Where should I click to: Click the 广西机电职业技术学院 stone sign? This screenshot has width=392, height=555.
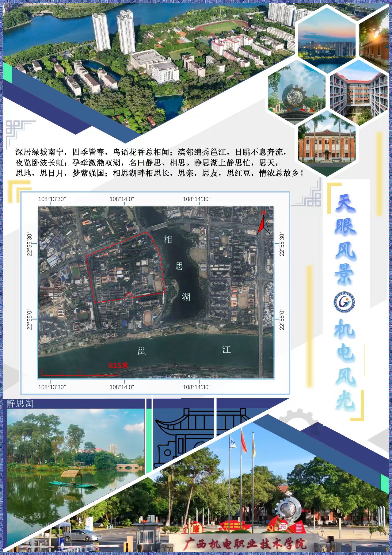[245, 544]
